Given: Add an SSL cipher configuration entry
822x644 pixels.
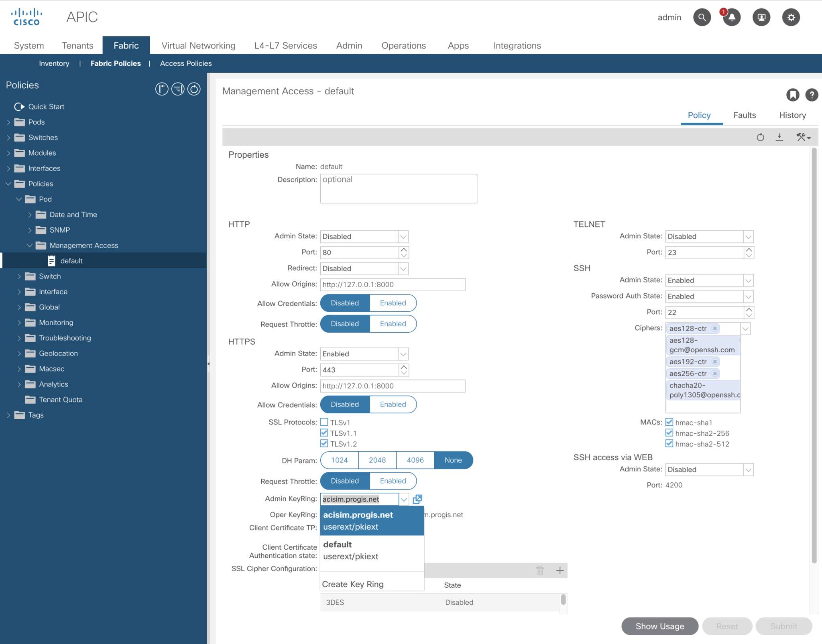Looking at the screenshot, I should pyautogui.click(x=560, y=570).
